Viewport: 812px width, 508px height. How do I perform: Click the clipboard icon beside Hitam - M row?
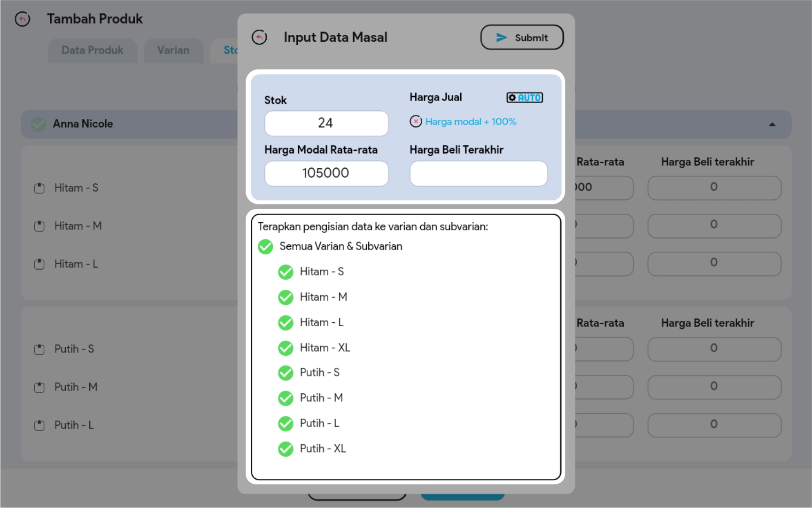pyautogui.click(x=39, y=227)
